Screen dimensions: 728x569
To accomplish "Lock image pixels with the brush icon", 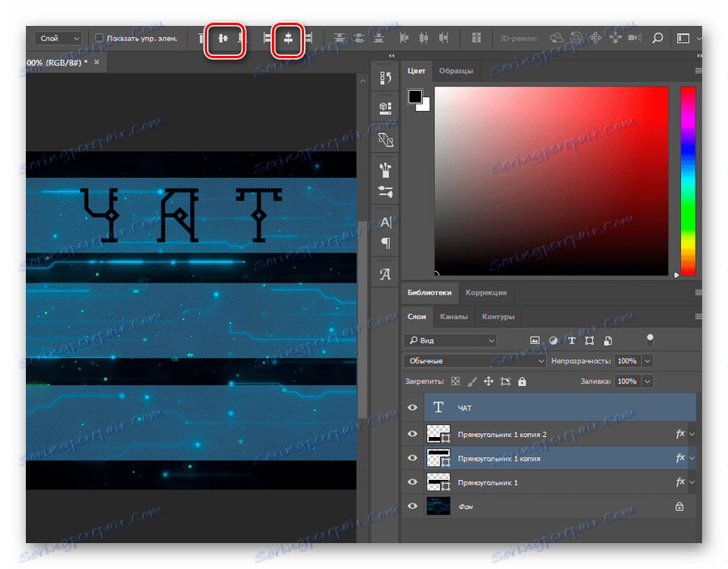I will coord(472,381).
